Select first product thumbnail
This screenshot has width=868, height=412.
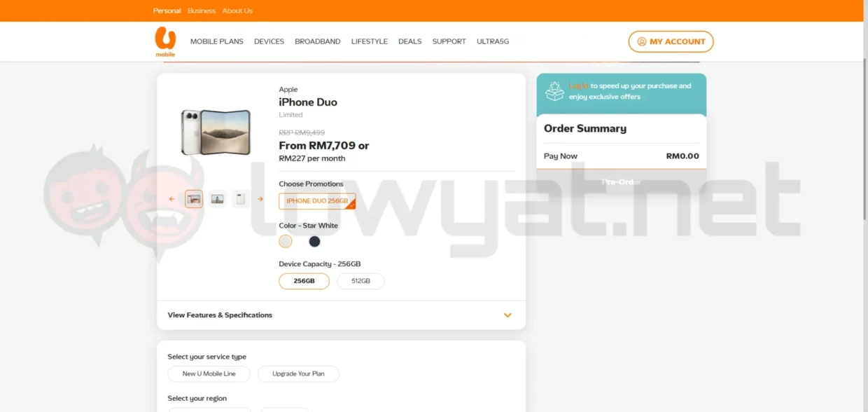194,199
